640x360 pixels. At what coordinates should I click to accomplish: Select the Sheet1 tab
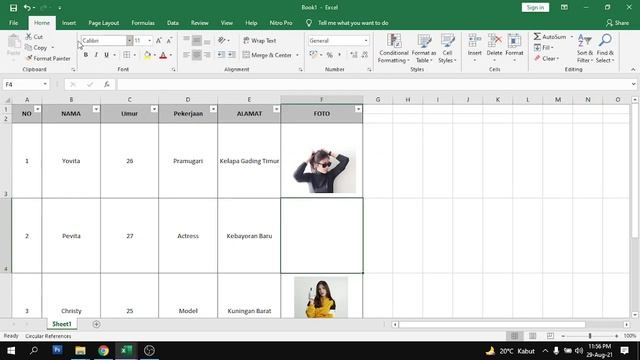click(x=62, y=324)
